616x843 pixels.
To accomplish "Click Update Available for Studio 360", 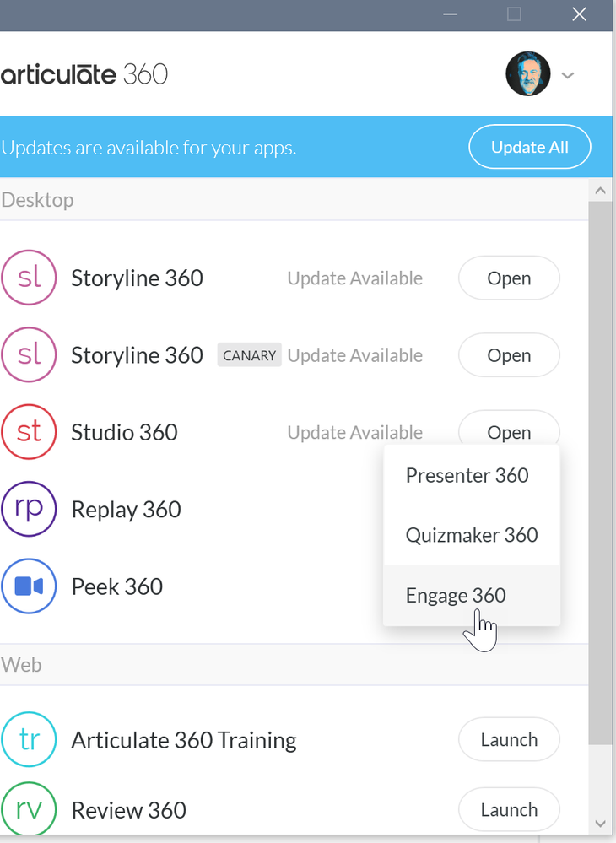I will 354,432.
